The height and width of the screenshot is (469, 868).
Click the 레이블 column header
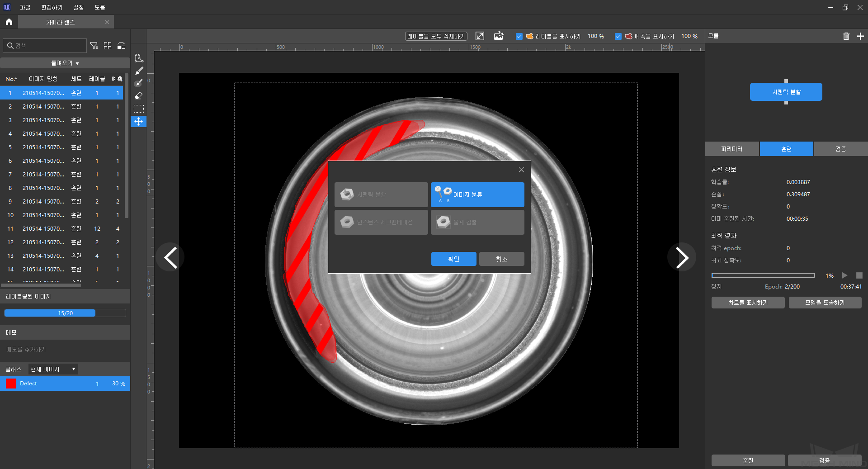click(97, 79)
